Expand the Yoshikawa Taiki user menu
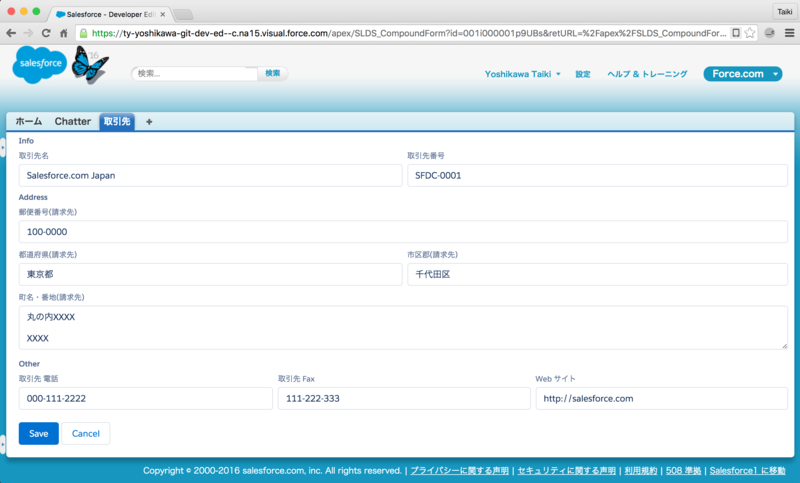This screenshot has height=483, width=800. tap(522, 74)
